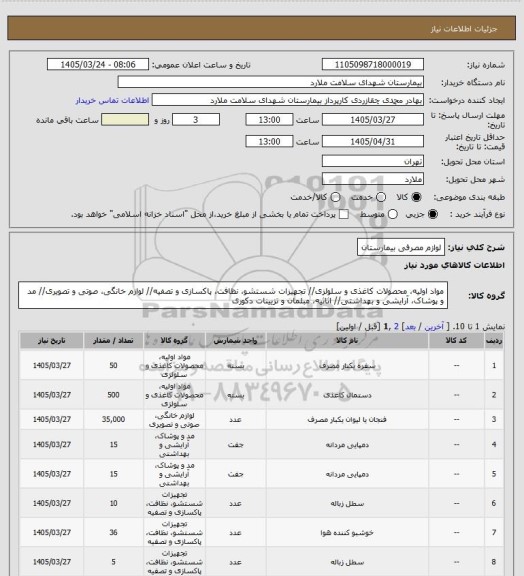Click the تعداد / مقدار column header
524x576 pixels.
tap(113, 341)
